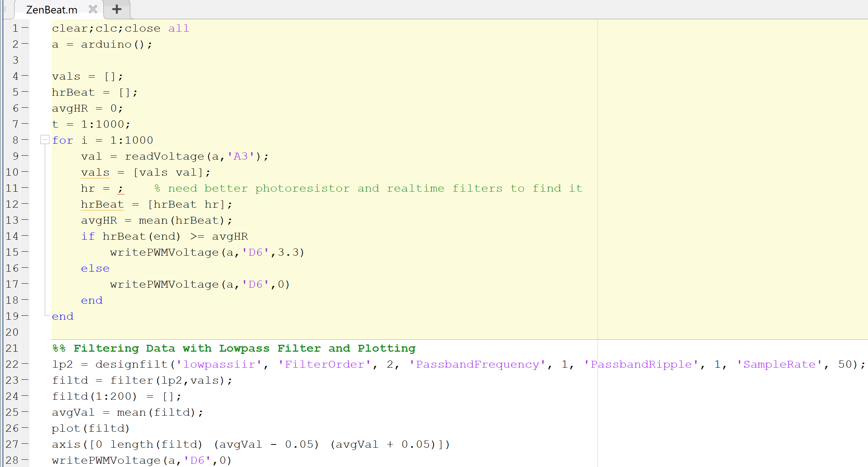
Task: Switch to the ZenBeat.m file tab
Action: [x=51, y=10]
